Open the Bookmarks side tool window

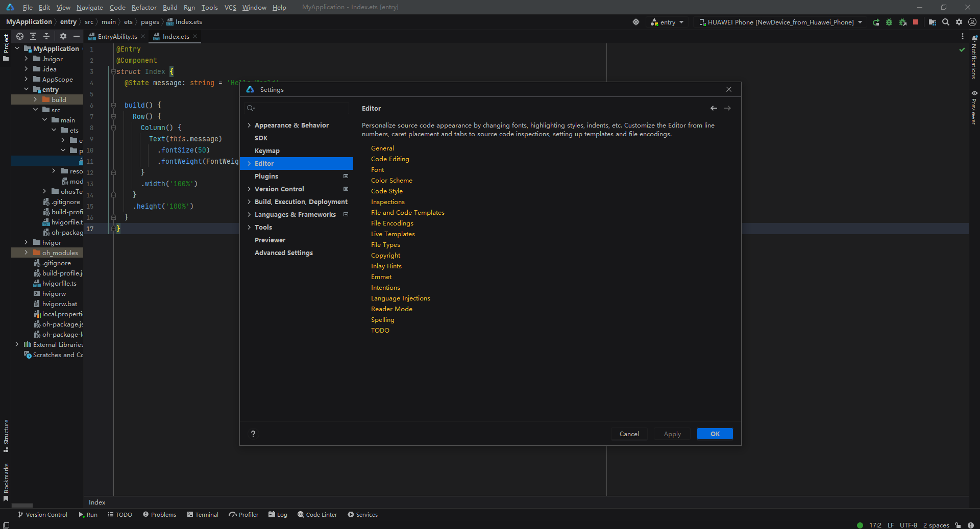tap(6, 482)
